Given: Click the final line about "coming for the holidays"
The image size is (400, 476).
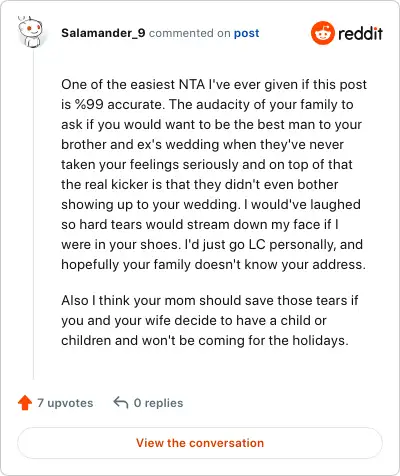Looking at the screenshot, I should (x=205, y=340).
